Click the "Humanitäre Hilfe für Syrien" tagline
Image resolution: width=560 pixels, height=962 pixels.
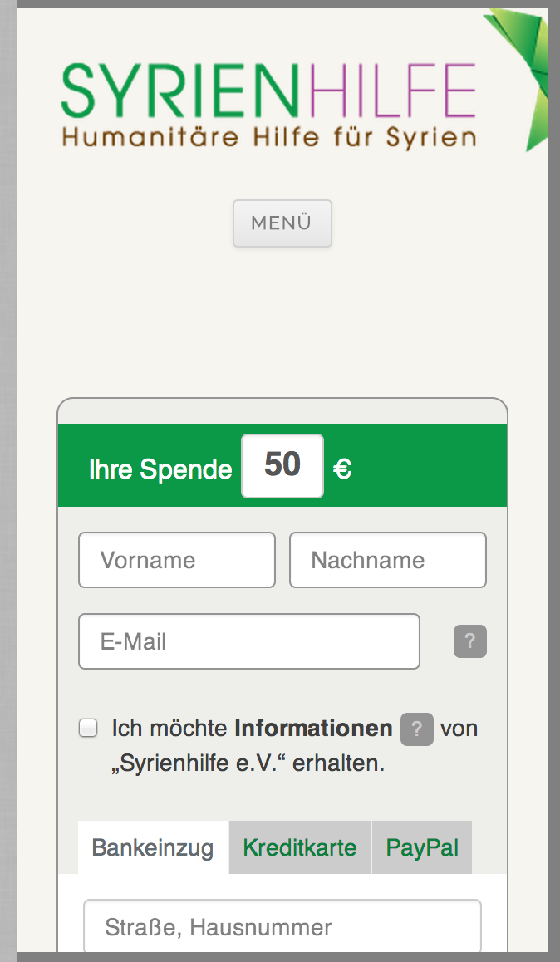[268, 136]
